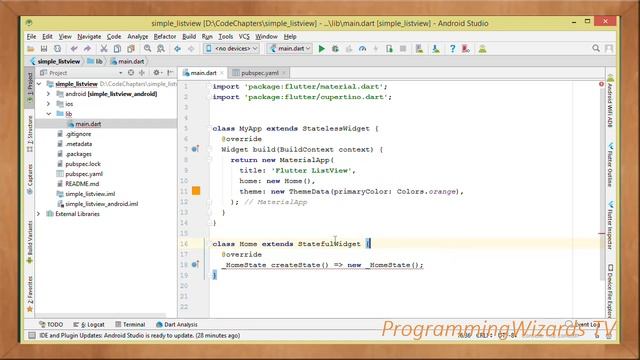Collapse the lib folder node
This screenshot has width=640, height=360.
click(49, 114)
